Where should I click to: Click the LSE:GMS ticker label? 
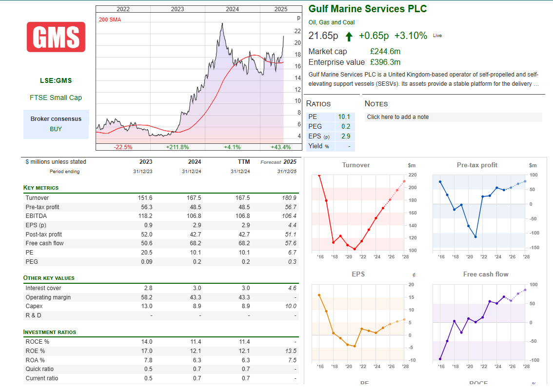[56, 80]
